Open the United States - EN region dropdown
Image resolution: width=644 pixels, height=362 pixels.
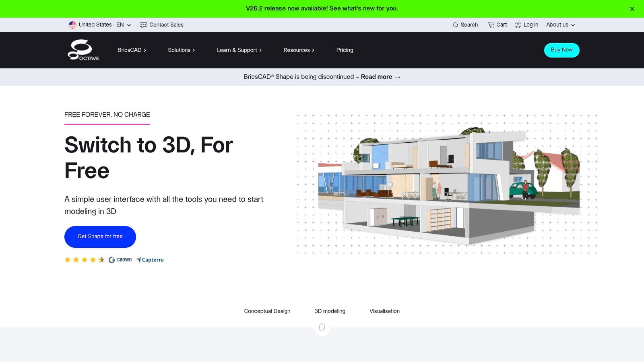(100, 25)
